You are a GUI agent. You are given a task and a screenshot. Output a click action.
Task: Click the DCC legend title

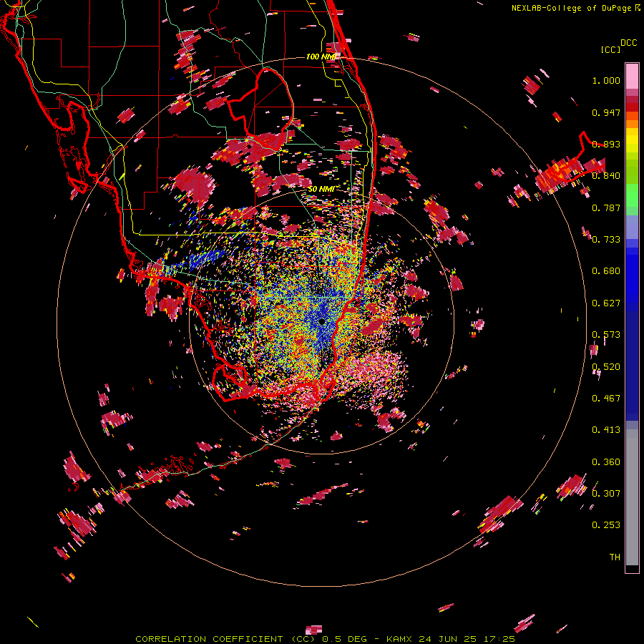tap(628, 43)
